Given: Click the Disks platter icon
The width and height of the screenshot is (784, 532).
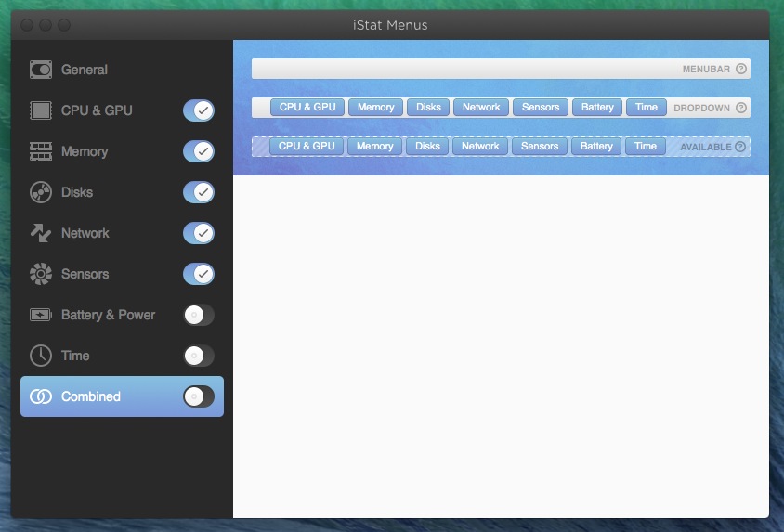Looking at the screenshot, I should (41, 192).
